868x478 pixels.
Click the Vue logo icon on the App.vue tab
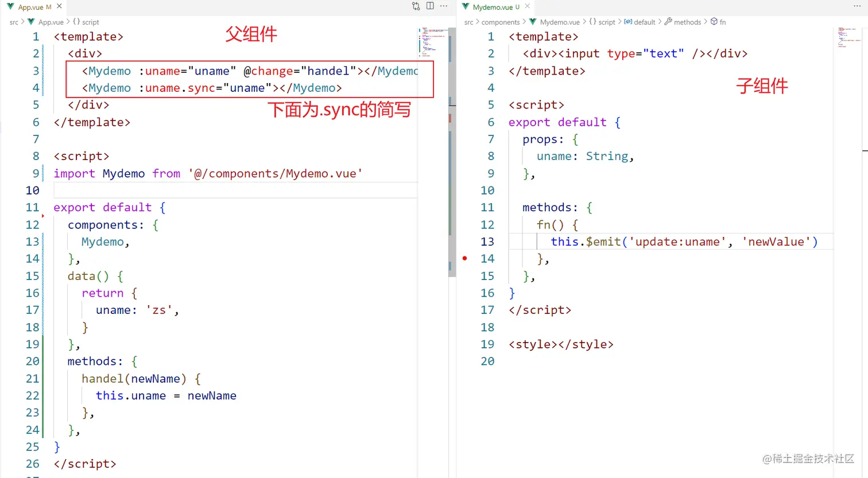click(x=10, y=7)
